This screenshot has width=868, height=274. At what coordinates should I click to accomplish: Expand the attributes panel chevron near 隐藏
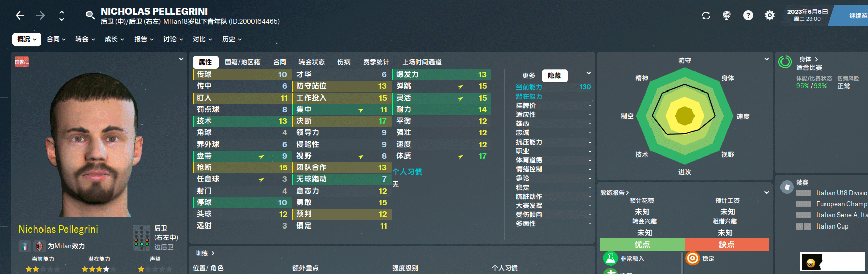pyautogui.click(x=588, y=73)
